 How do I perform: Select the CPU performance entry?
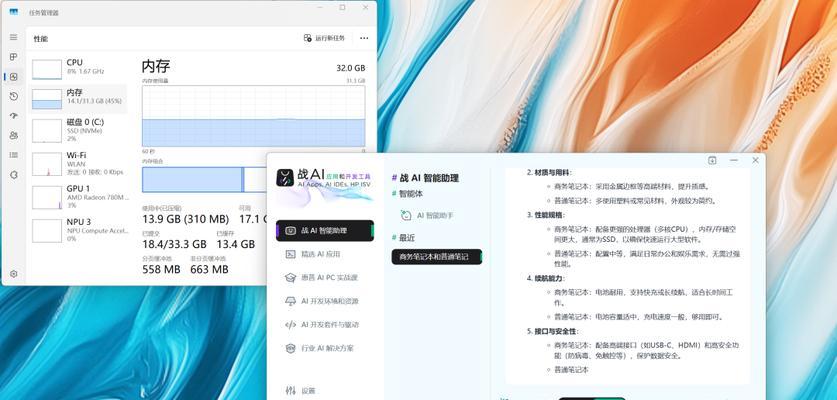79,68
